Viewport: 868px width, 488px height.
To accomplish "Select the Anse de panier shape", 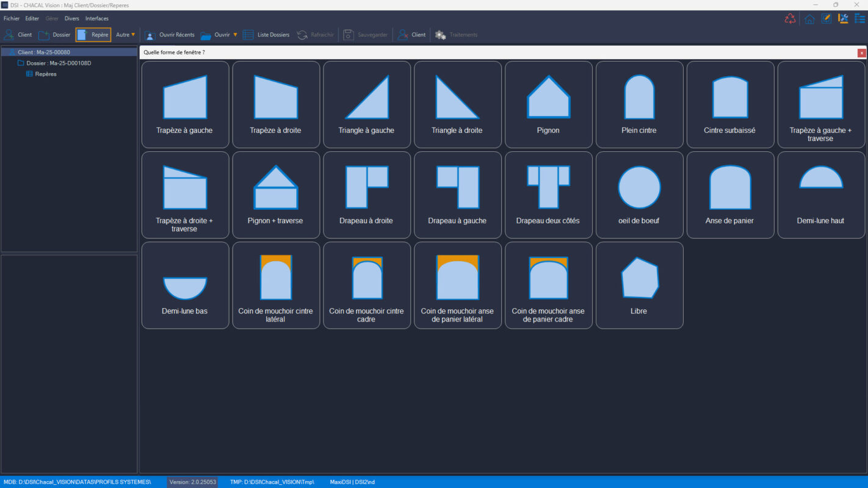I will tap(731, 195).
